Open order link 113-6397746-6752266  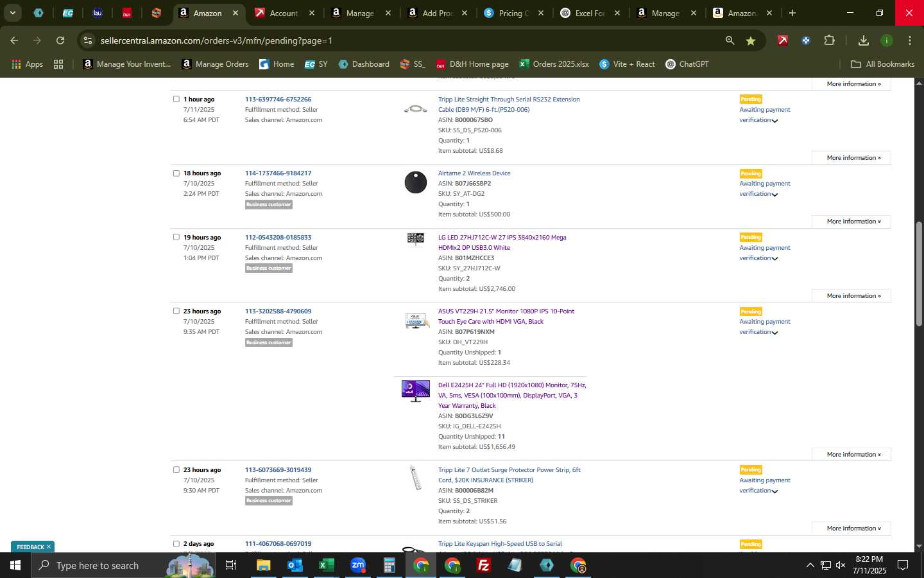[278, 99]
